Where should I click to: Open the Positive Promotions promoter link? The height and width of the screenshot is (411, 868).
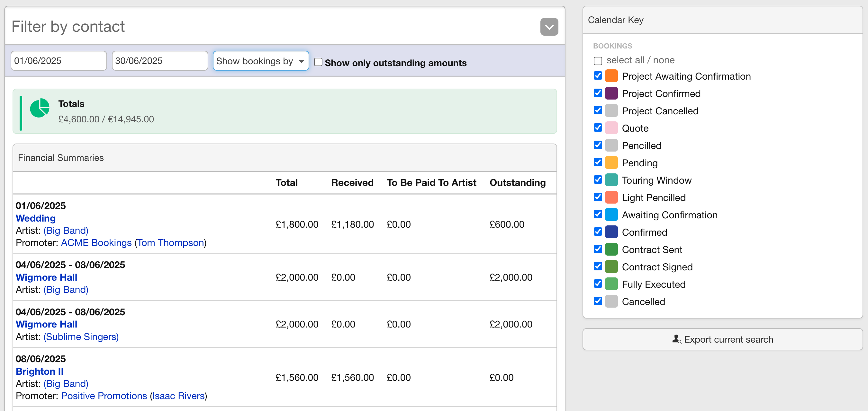(104, 396)
